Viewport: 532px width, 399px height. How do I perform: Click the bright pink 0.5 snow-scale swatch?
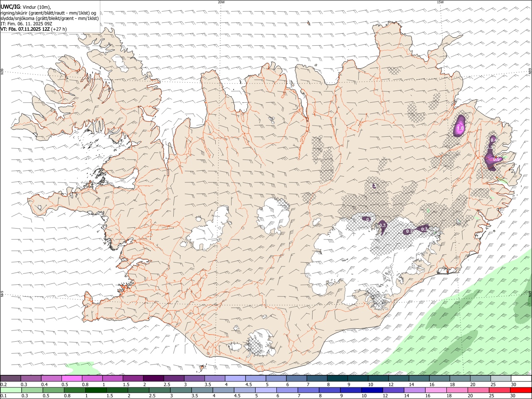pos(71,379)
